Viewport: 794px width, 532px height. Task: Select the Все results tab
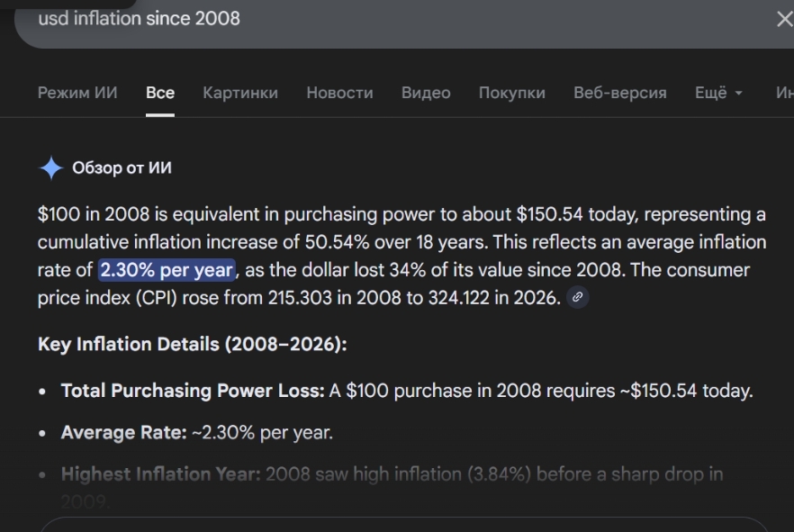click(x=160, y=93)
